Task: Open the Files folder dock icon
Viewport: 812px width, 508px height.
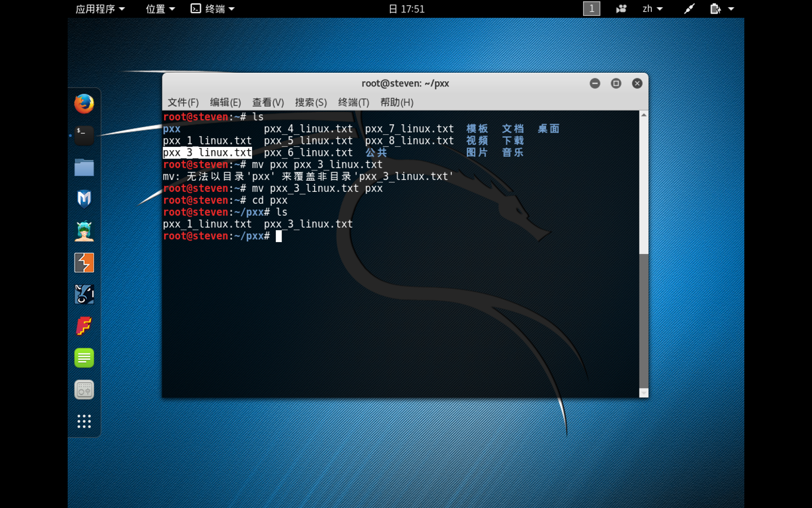Action: coord(84,168)
